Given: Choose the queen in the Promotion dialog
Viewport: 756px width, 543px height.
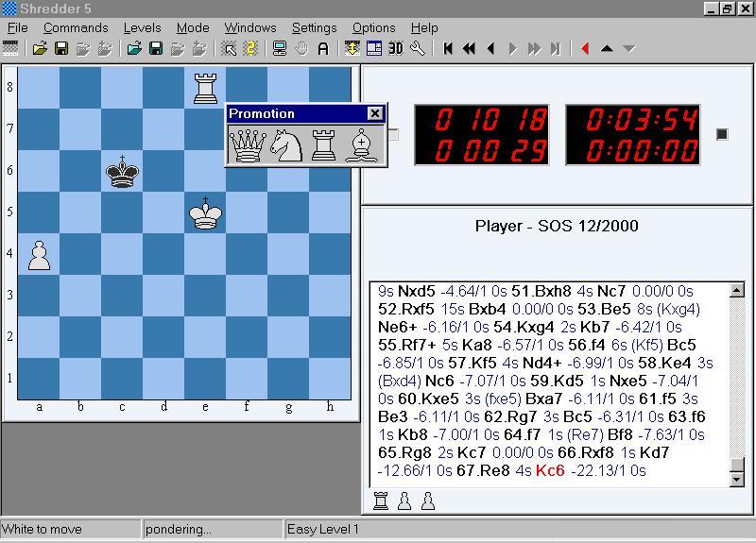Looking at the screenshot, I should click(248, 145).
